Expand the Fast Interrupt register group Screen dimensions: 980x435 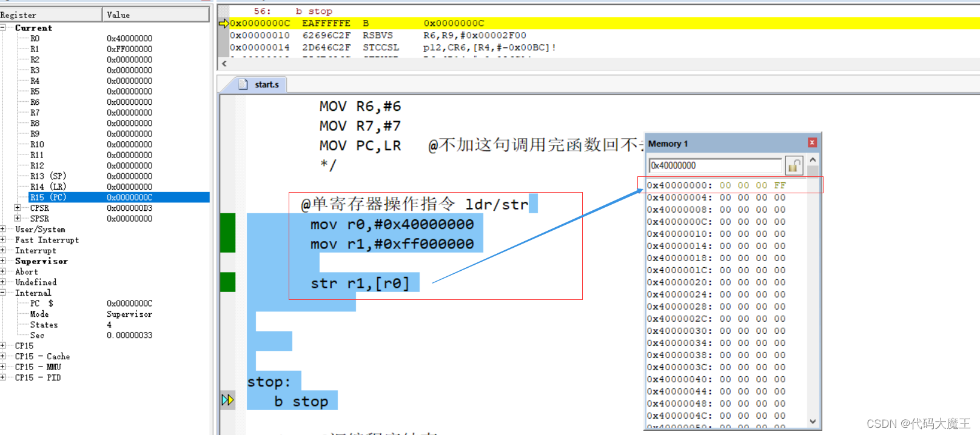(x=3, y=240)
